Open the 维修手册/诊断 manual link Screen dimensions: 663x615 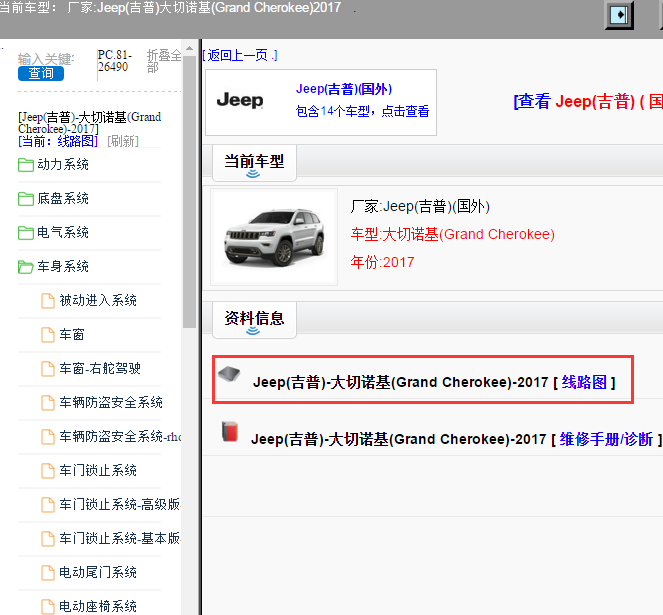coord(606,439)
